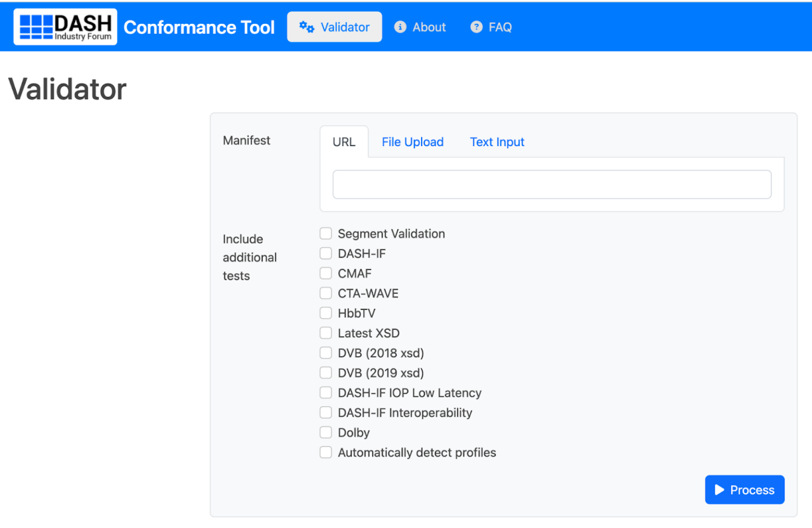This screenshot has height=528, width=812.
Task: Switch to the File Upload tab
Action: click(x=412, y=142)
